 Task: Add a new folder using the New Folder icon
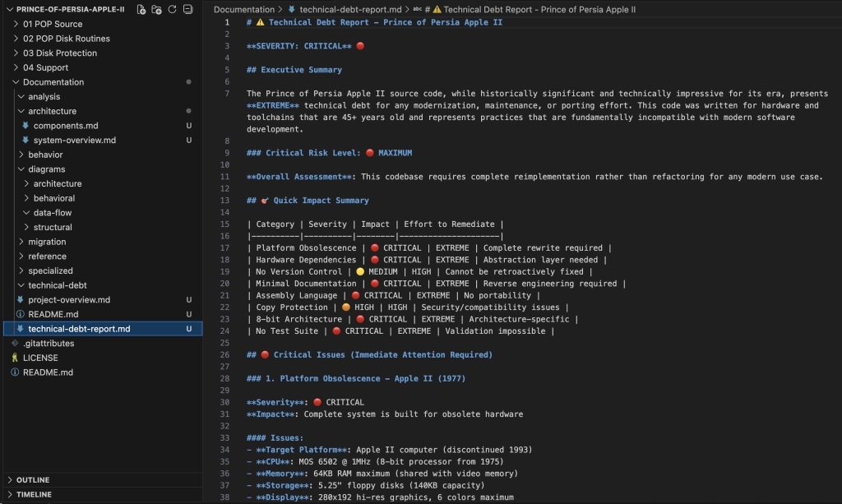157,7
